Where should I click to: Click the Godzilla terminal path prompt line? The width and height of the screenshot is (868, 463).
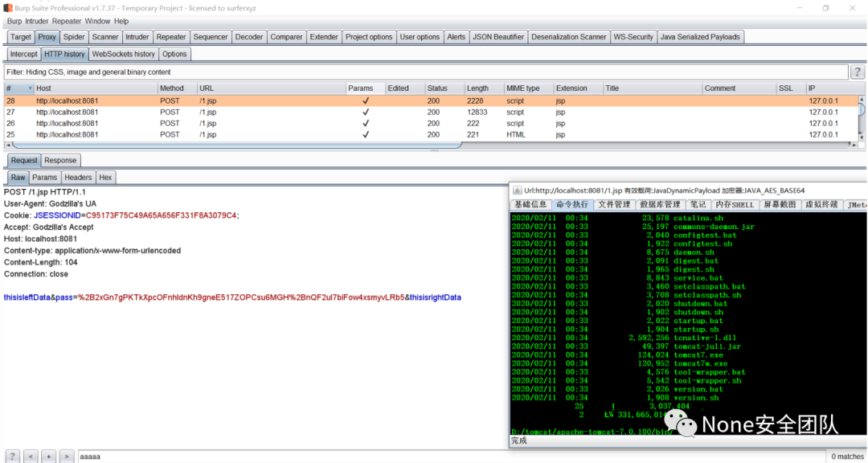(x=592, y=432)
